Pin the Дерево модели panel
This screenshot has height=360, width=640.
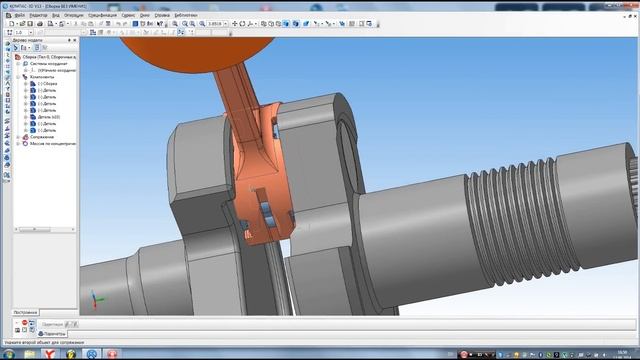tap(69, 40)
